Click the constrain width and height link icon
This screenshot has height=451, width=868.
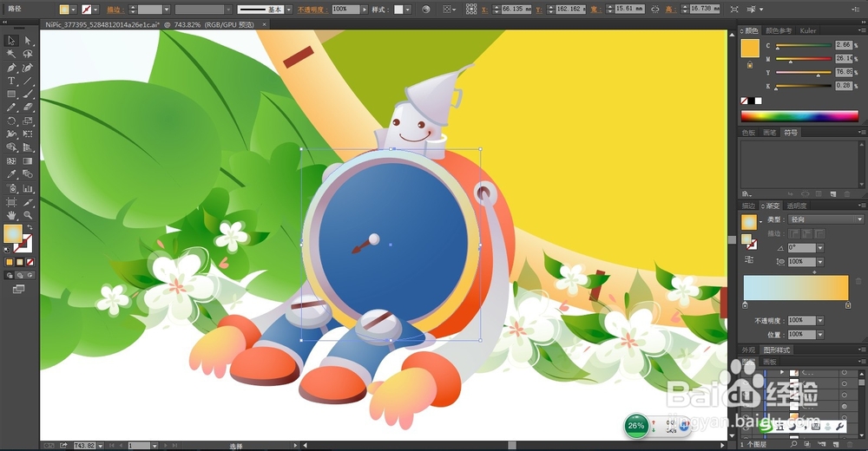[x=655, y=9]
